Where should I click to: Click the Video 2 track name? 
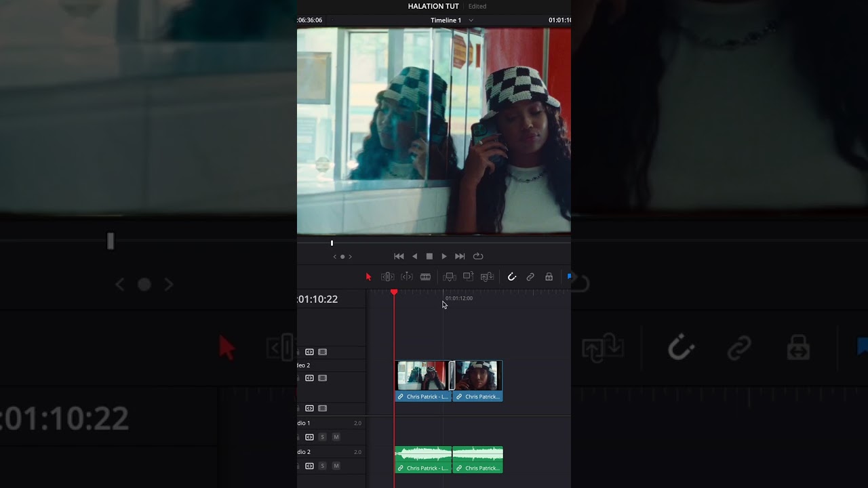pyautogui.click(x=303, y=365)
